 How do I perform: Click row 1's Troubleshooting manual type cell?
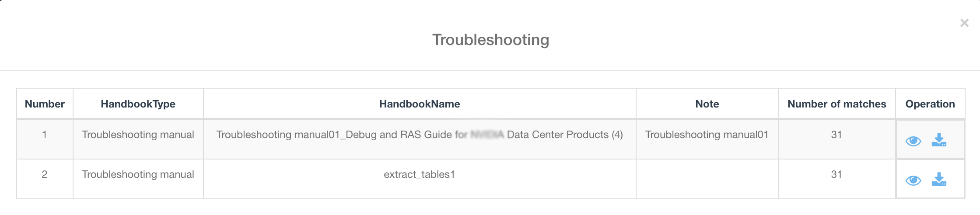pos(138,135)
